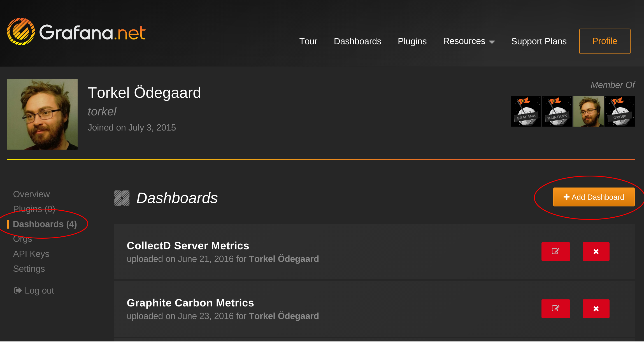
Task: Open the Tour page
Action: click(x=308, y=41)
